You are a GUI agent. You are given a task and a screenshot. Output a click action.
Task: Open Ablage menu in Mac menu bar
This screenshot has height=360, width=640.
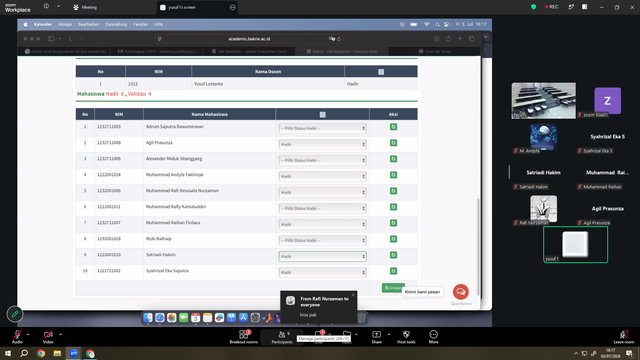click(x=65, y=24)
